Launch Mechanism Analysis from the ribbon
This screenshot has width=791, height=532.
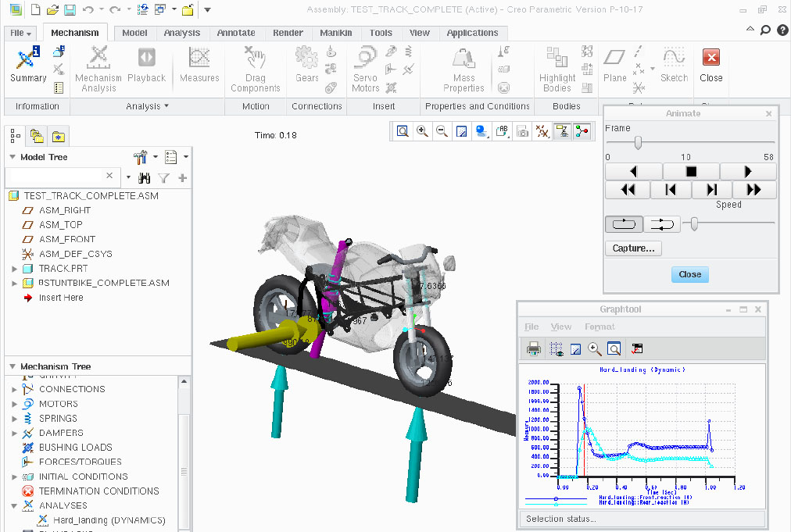coord(98,69)
